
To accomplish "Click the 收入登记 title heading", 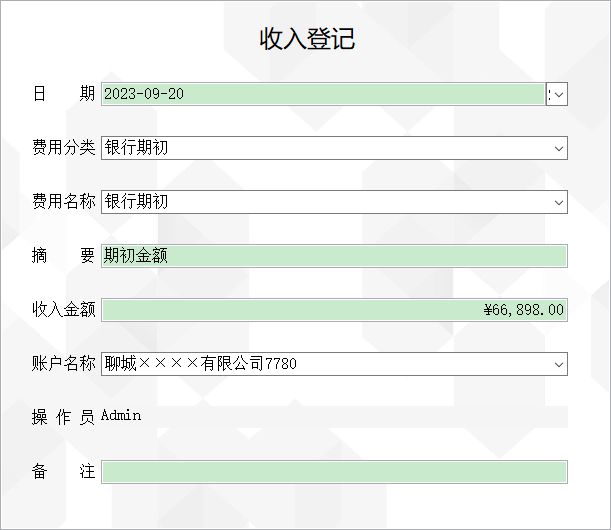I will (x=307, y=39).
